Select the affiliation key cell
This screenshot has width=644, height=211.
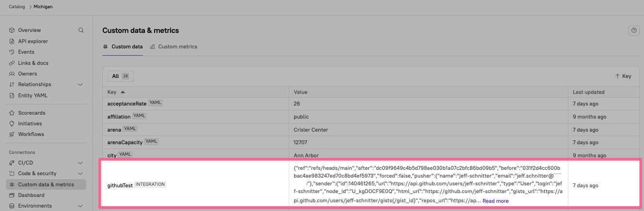[x=196, y=117]
